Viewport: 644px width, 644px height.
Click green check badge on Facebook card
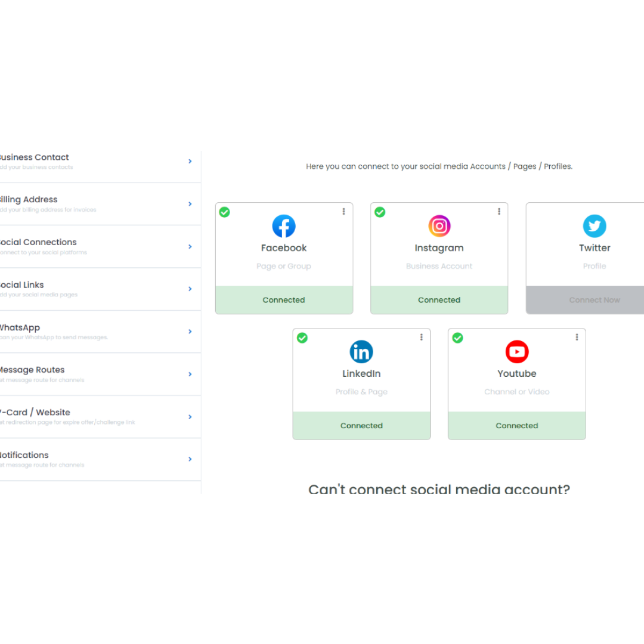(224, 212)
